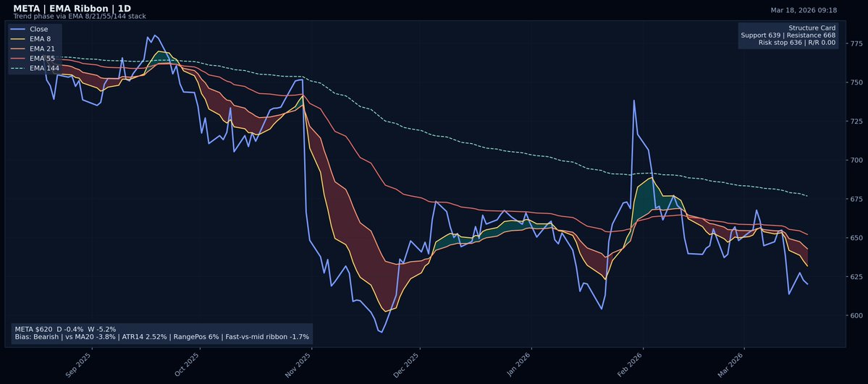Click the timestamp Mar 18, 2026 09:18
This screenshot has height=384, width=868.
tap(804, 10)
